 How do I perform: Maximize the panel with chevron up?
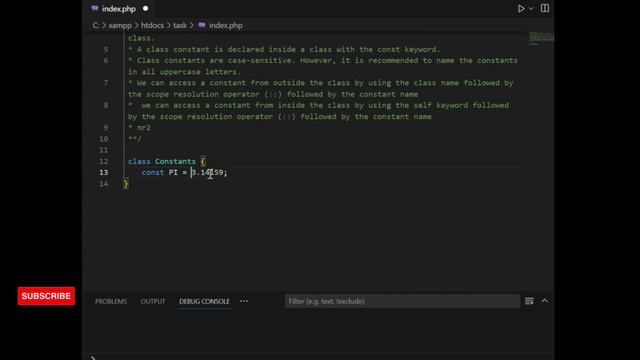[x=544, y=300]
